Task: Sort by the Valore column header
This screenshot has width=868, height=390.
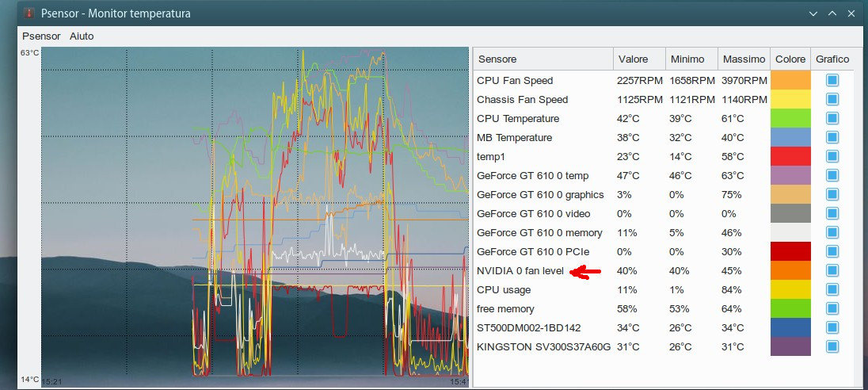Action: tap(639, 59)
